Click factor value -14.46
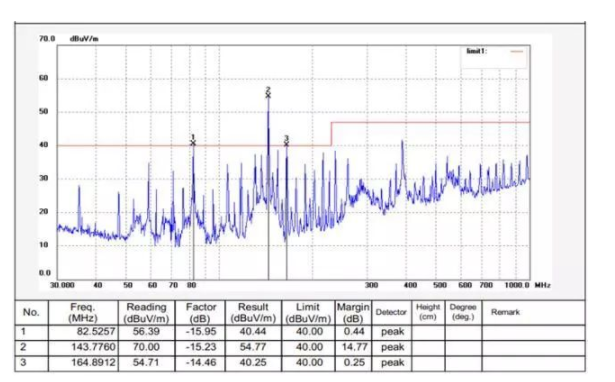 point(201,362)
